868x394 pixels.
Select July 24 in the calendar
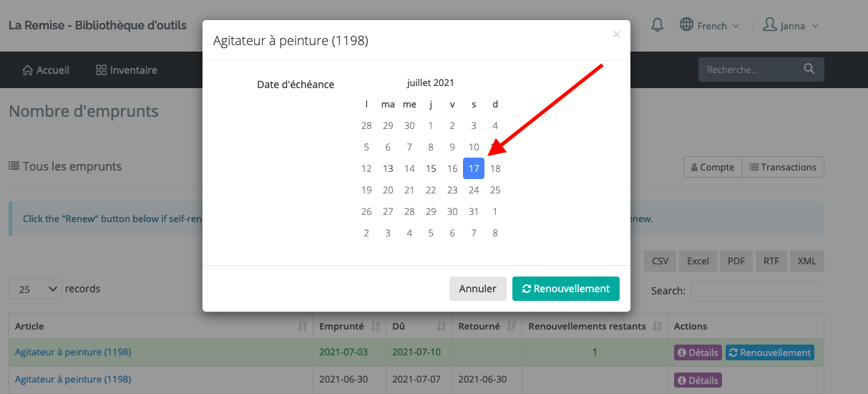point(474,190)
